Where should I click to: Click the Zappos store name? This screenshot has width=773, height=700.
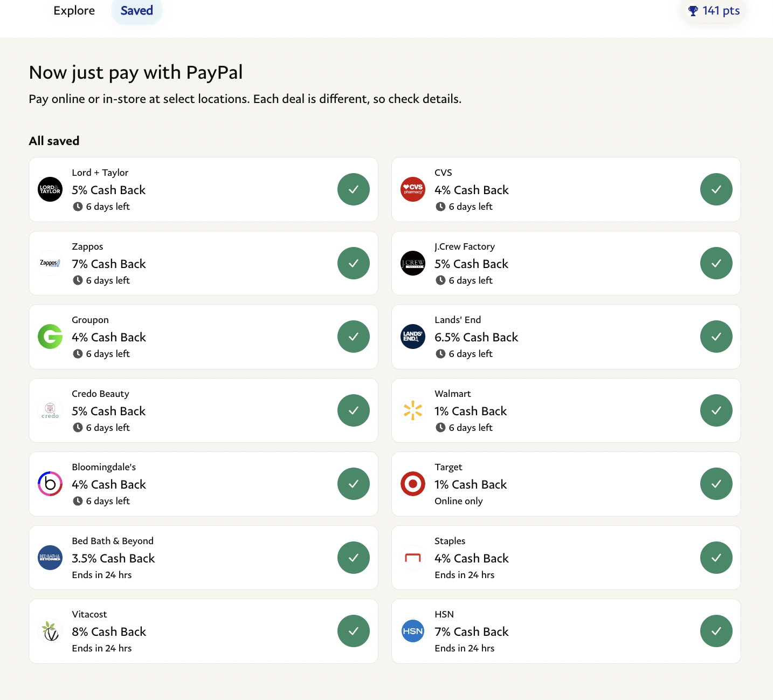[x=87, y=246]
